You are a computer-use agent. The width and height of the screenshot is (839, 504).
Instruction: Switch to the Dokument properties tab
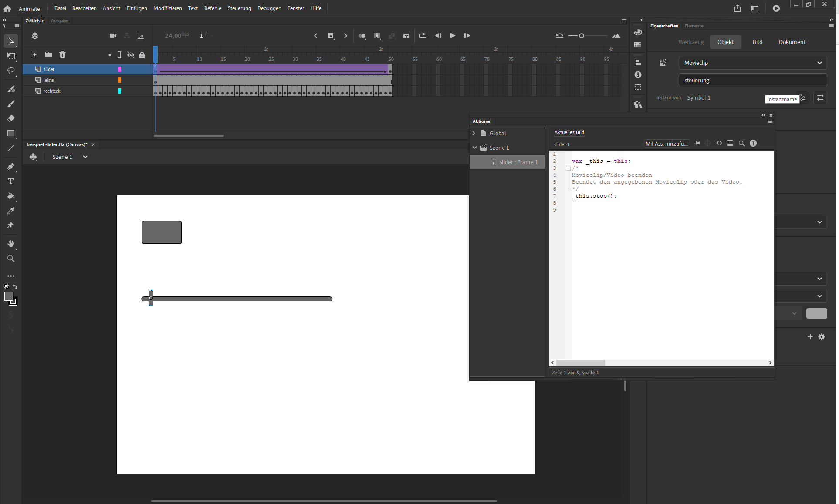(x=792, y=42)
